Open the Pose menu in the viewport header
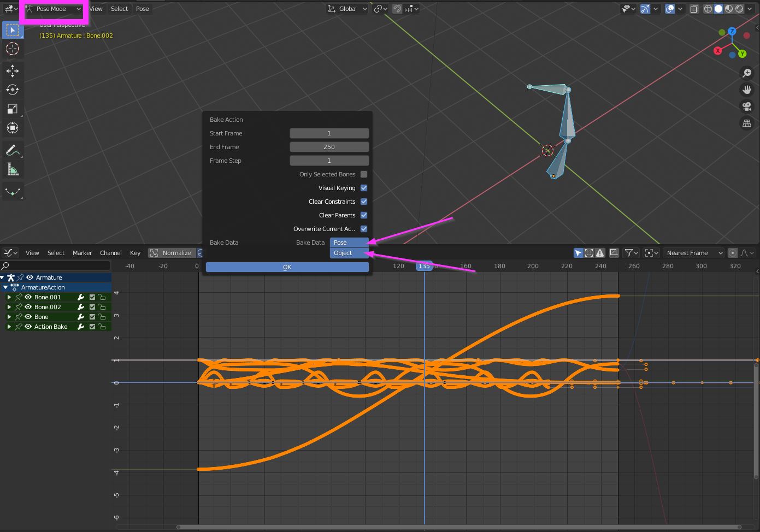 pos(142,8)
